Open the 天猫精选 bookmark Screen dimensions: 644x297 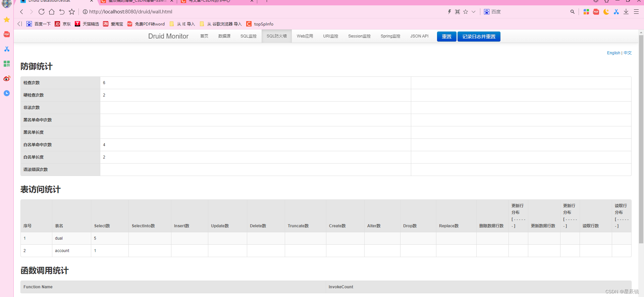coord(87,24)
